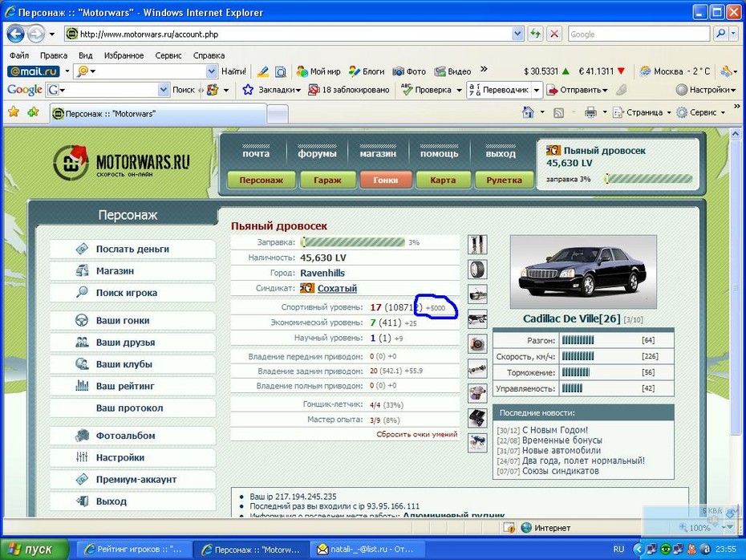Screen dimensions: 746x560
Task: Open the search provider options dropdown
Action: [x=733, y=34]
